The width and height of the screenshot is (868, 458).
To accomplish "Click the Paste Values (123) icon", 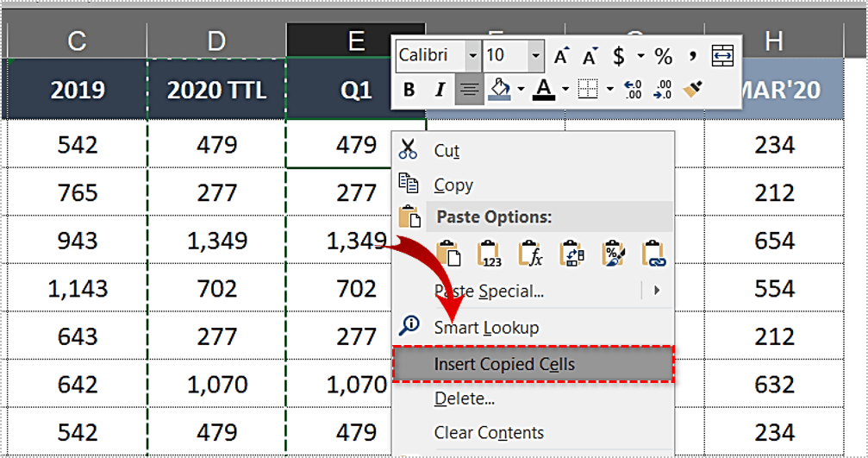I will [490, 254].
